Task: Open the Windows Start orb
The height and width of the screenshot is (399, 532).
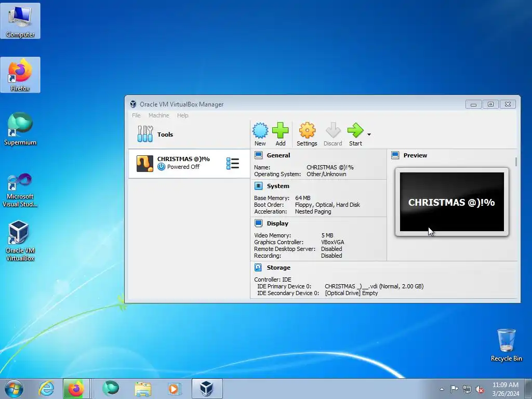Action: click(14, 389)
